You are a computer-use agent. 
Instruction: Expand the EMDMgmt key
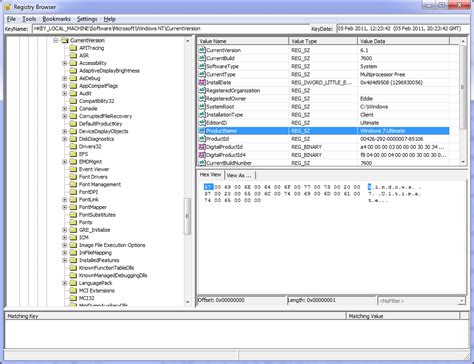click(65, 162)
